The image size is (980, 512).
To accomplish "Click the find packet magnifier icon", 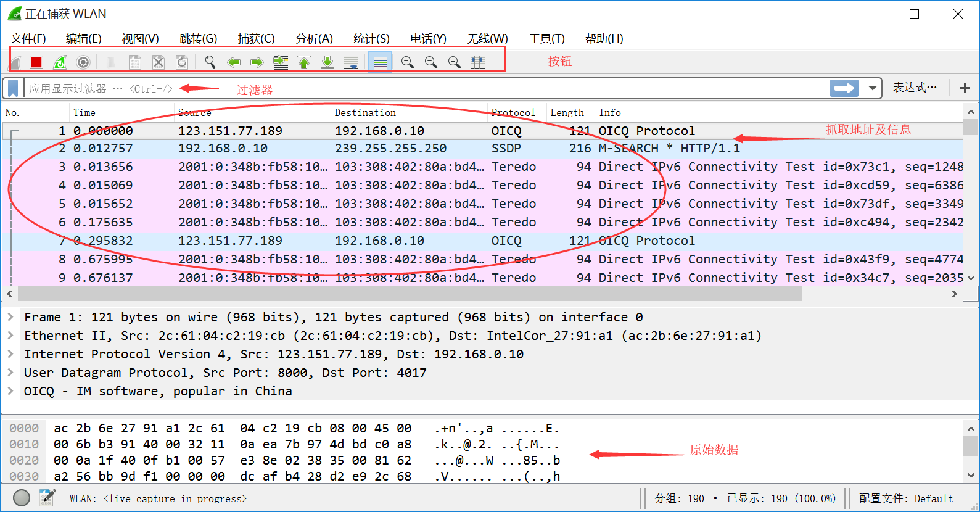I will (210, 62).
